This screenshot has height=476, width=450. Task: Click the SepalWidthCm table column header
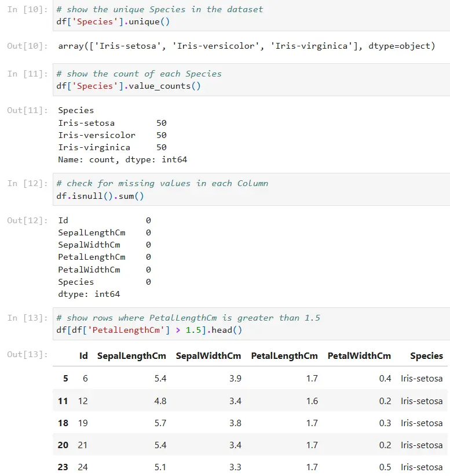(208, 356)
